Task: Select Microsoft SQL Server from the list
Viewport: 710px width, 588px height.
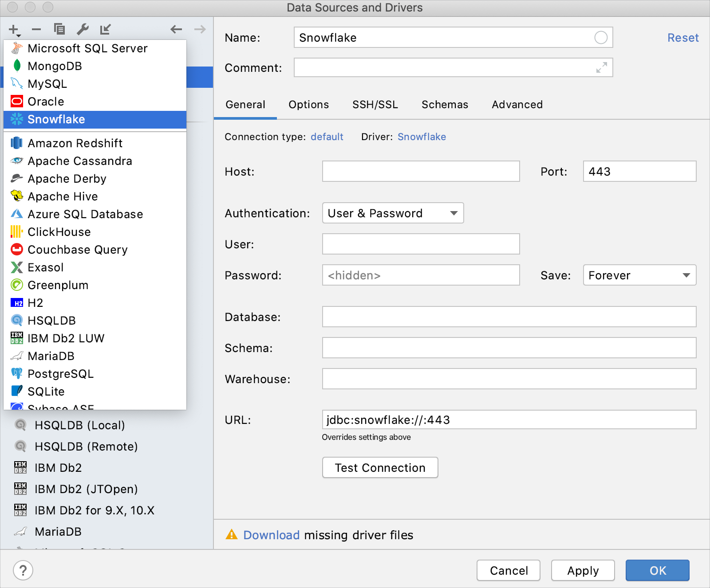Action: 95,48
